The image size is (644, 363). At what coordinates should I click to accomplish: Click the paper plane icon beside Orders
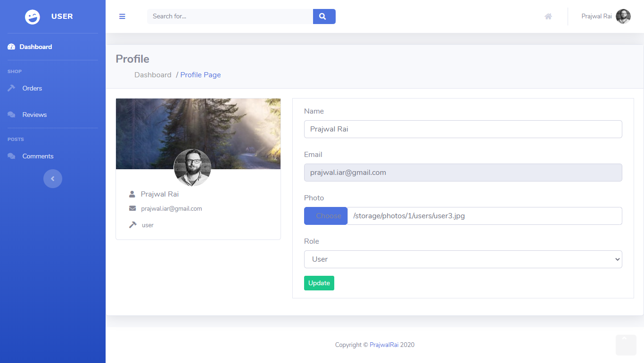(x=10, y=88)
